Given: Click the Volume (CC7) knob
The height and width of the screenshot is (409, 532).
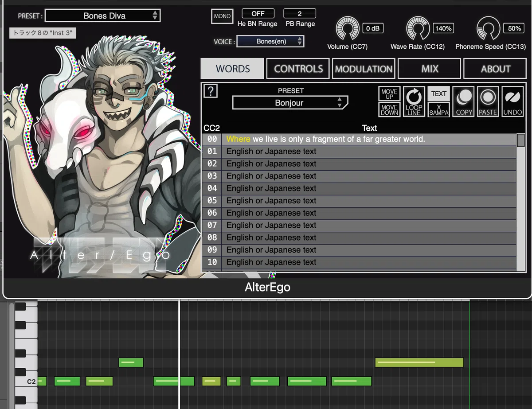Looking at the screenshot, I should coord(348,29).
